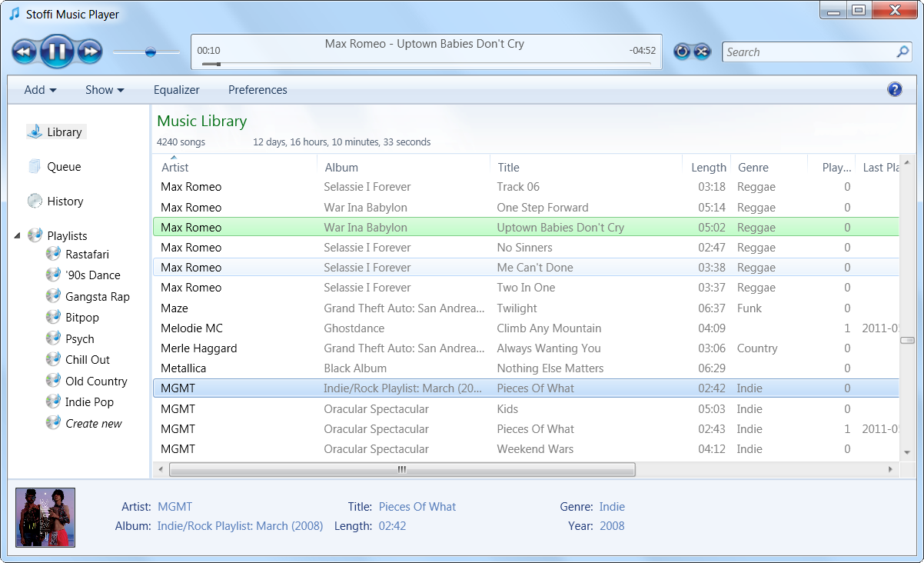This screenshot has height=563, width=924.
Task: Click the album art thumbnail
Action: click(45, 518)
